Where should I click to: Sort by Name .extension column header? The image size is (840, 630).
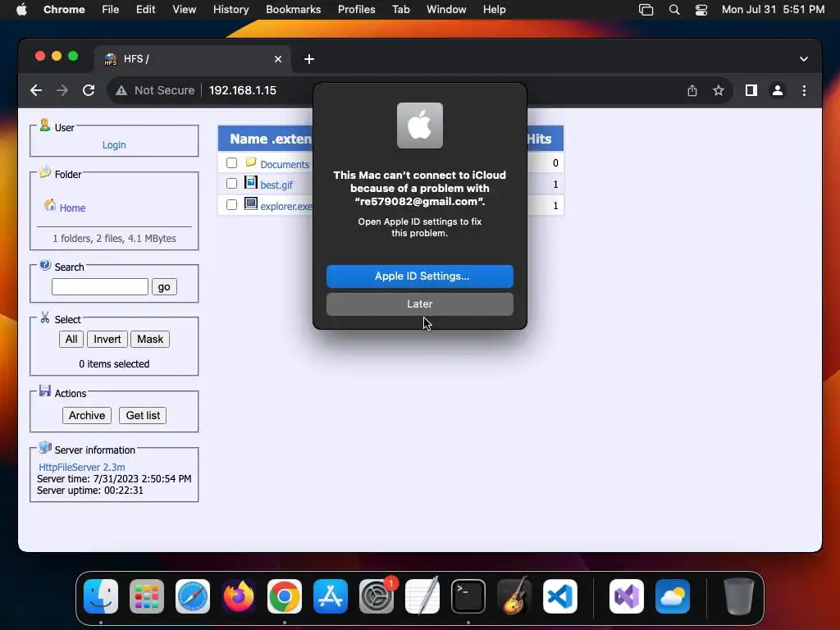pos(271,139)
